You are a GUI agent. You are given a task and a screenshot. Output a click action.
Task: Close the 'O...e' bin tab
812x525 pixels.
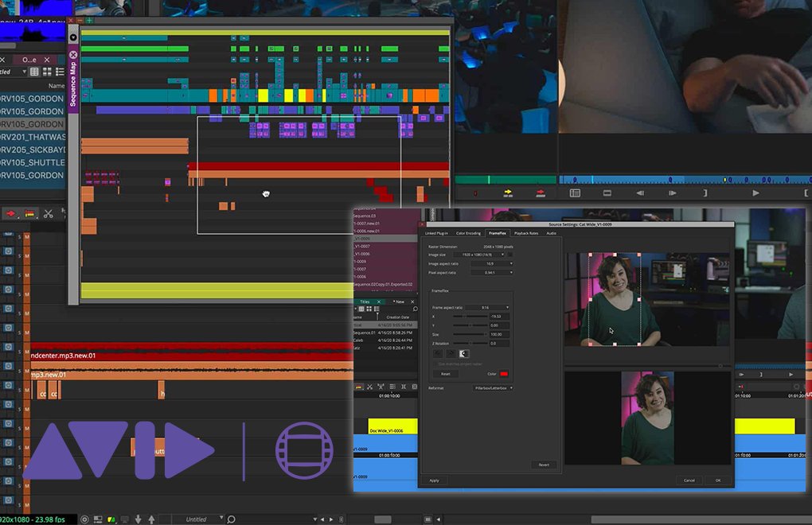tap(47, 60)
